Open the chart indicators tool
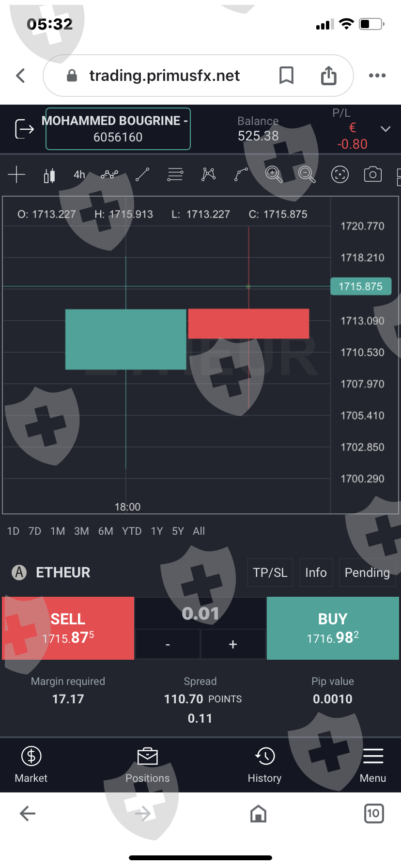The width and height of the screenshot is (401, 868). coord(109,174)
